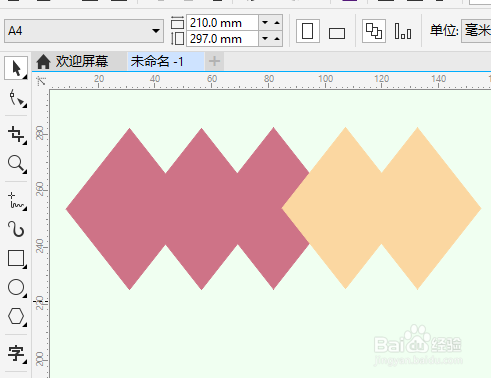Open the units dropdown showing 毫米
Viewport: 491px width, 378px height.
pos(476,31)
